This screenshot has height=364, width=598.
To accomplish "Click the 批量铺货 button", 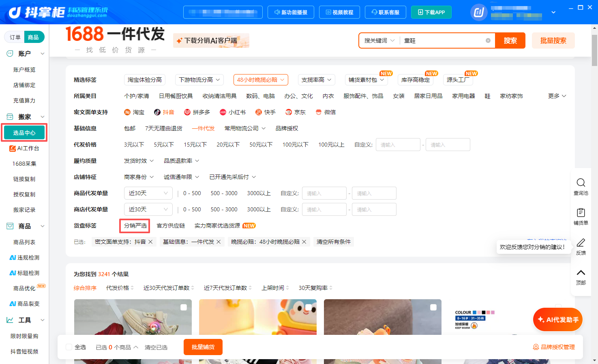I will tap(203, 347).
